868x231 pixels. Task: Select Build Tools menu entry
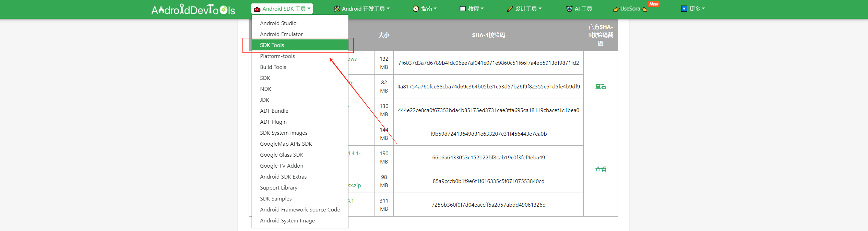point(300,67)
